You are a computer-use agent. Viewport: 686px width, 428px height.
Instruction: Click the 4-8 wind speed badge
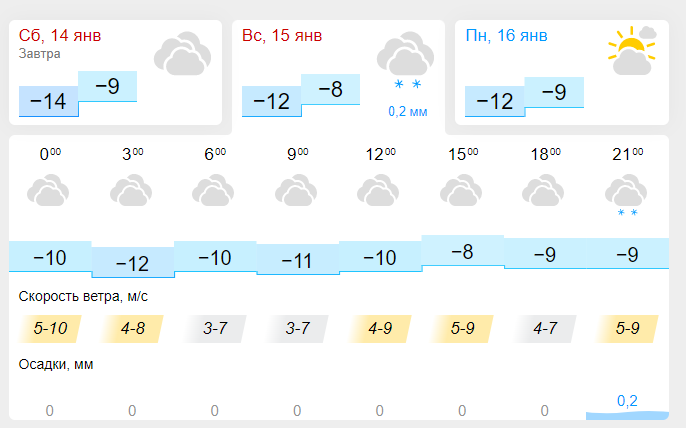(132, 327)
